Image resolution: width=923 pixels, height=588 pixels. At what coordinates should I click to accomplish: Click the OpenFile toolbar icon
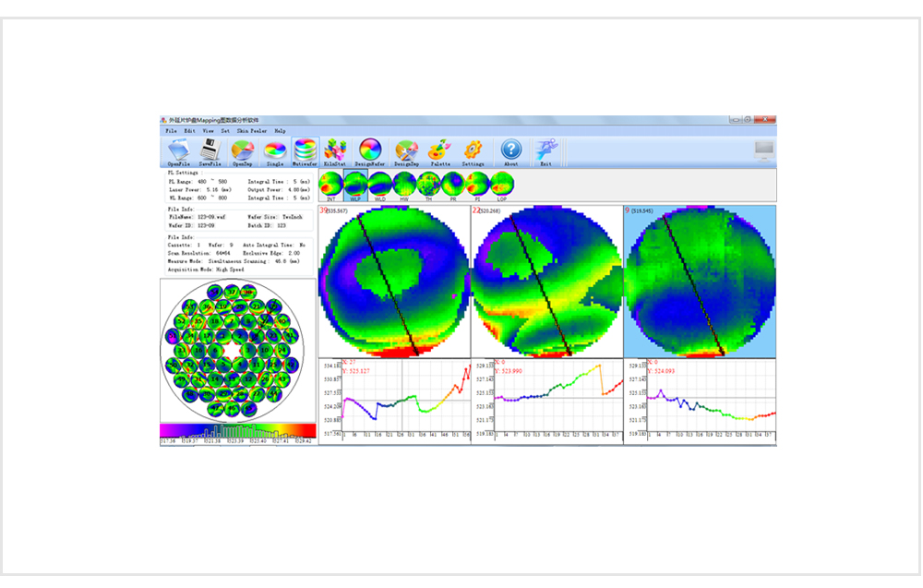[x=179, y=150]
